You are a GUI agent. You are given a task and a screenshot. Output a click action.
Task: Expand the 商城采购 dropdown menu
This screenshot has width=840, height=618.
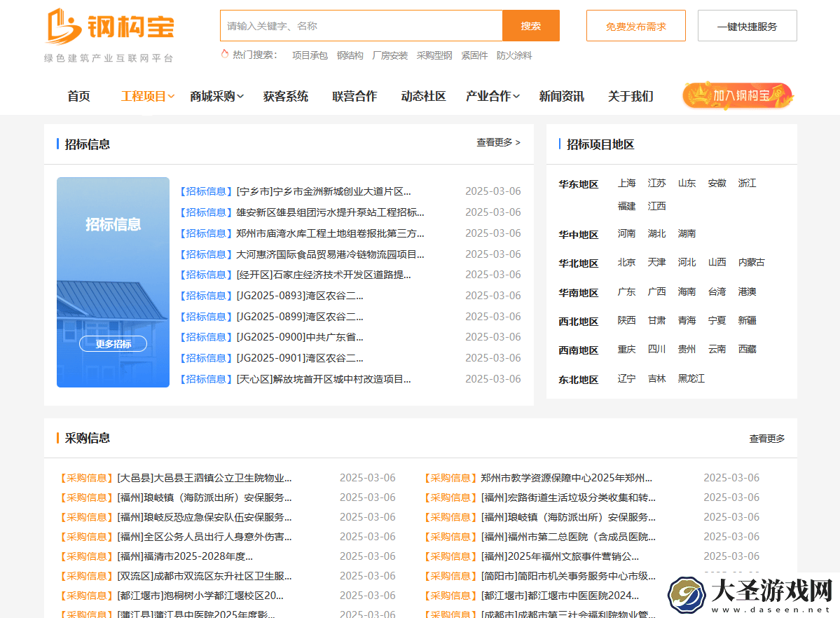tap(217, 97)
